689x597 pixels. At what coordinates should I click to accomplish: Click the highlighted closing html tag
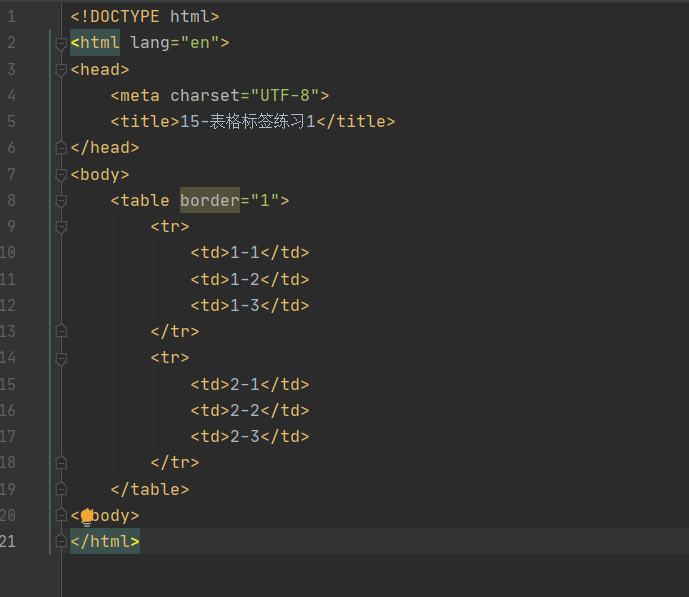tap(105, 541)
